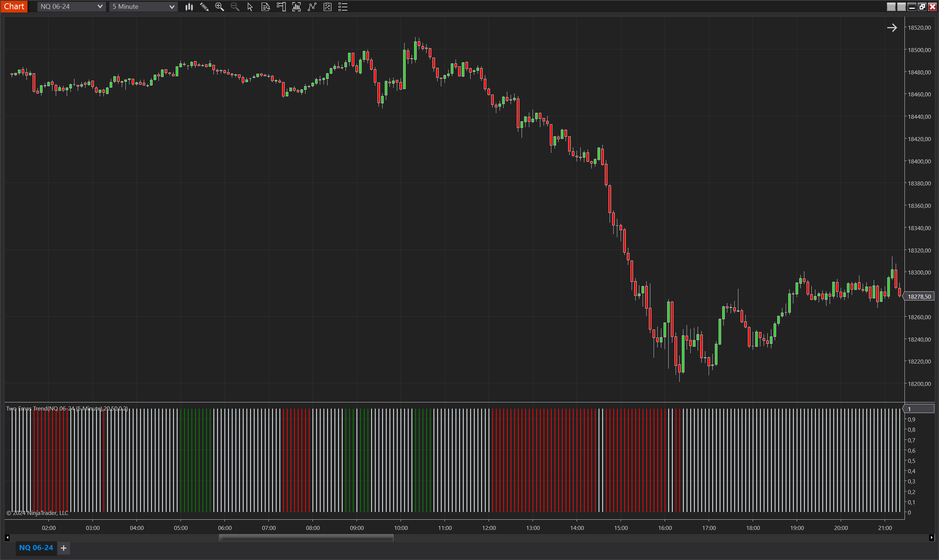Click price axis label 18400,00
The height and width of the screenshot is (560, 939).
pyautogui.click(x=919, y=161)
